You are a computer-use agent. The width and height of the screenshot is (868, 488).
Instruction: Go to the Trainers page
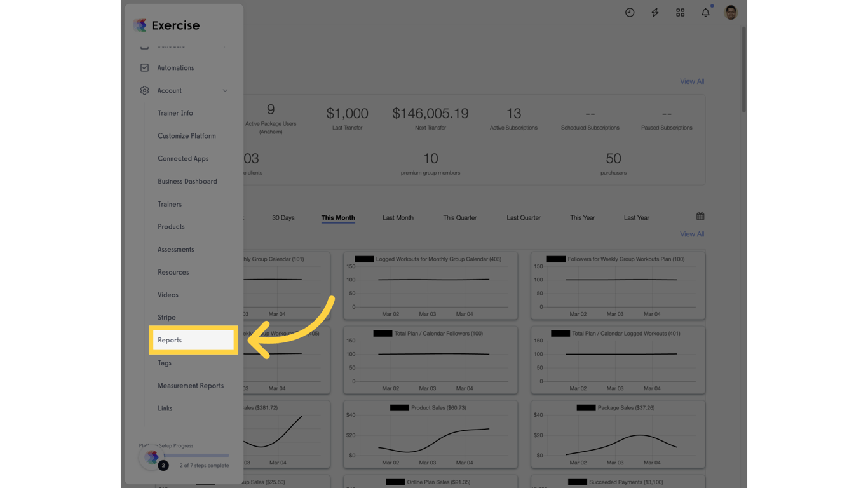170,204
